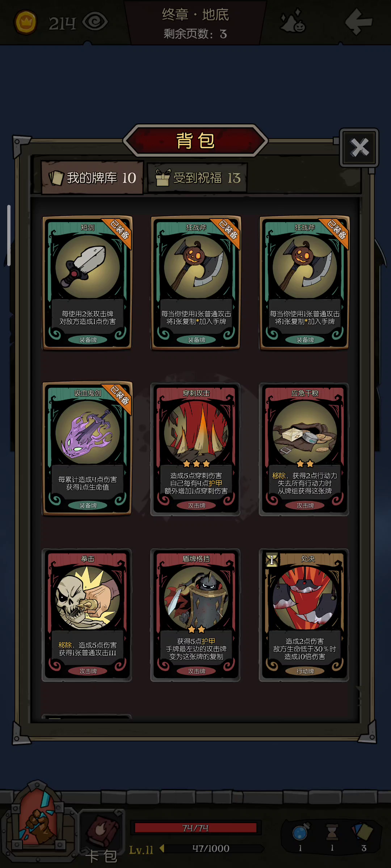Select the 处决 execution action card
Viewport: 391px width, 868px height.
click(x=304, y=615)
